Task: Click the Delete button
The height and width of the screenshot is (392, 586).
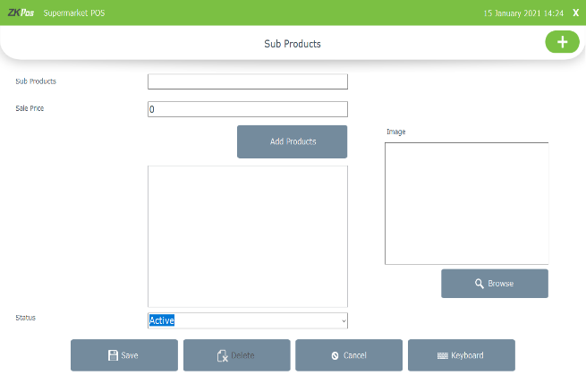Action: click(236, 355)
